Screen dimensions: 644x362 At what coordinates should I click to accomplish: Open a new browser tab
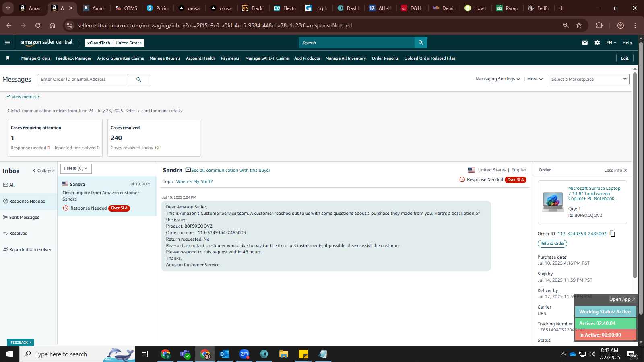(561, 8)
